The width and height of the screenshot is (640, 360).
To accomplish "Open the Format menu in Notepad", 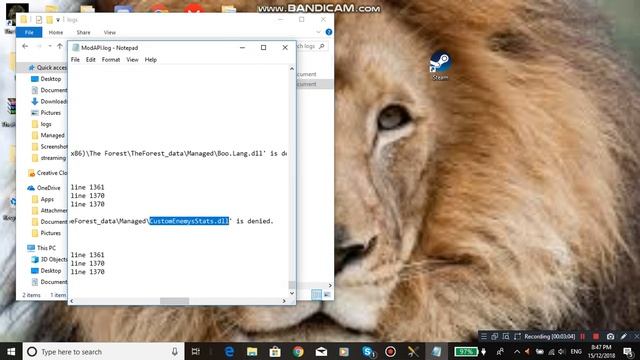I will click(111, 60).
